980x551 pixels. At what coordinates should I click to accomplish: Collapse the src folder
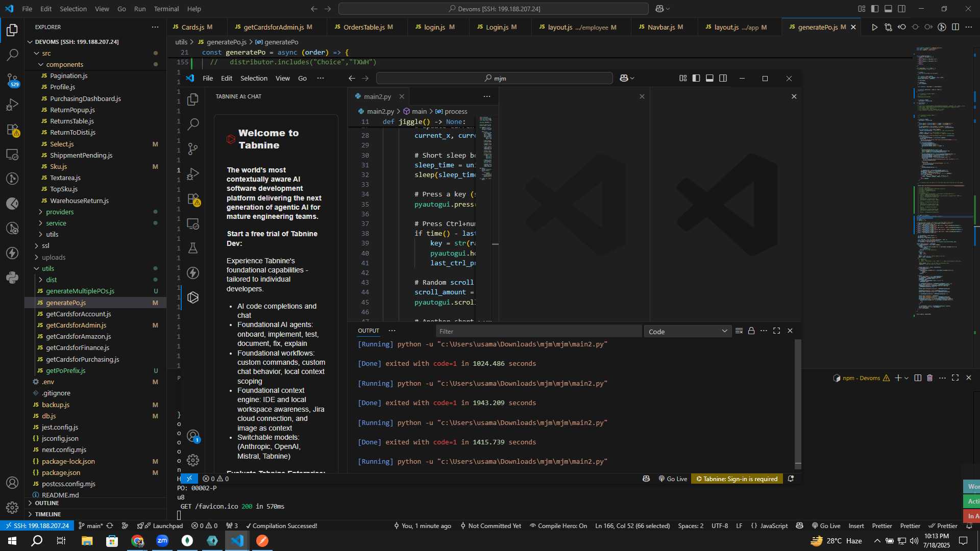[x=46, y=53]
